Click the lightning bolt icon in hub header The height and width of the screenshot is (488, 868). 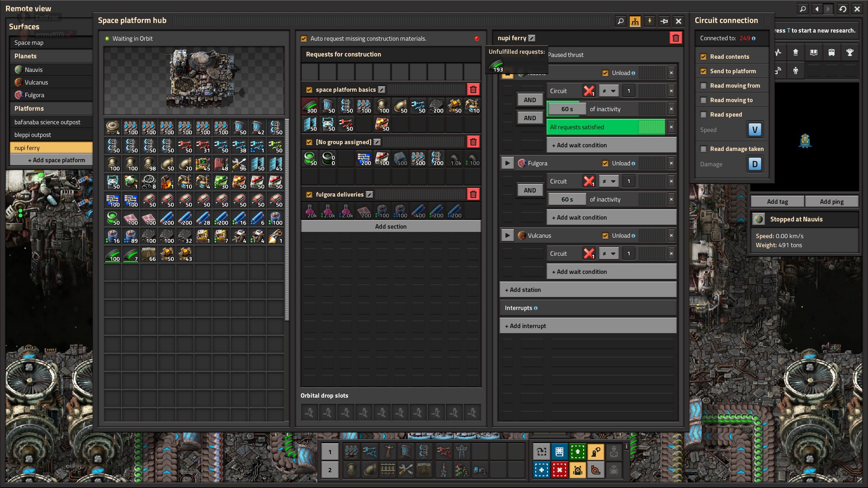[x=650, y=21]
